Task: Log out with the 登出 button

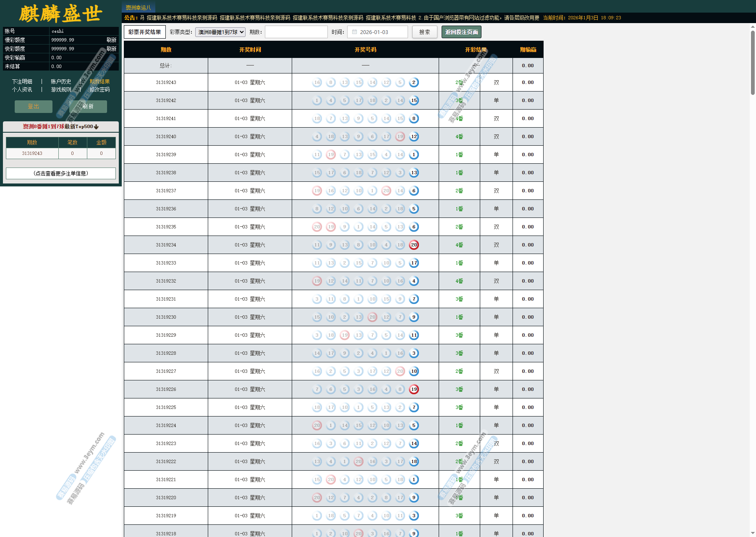Action: (x=34, y=106)
